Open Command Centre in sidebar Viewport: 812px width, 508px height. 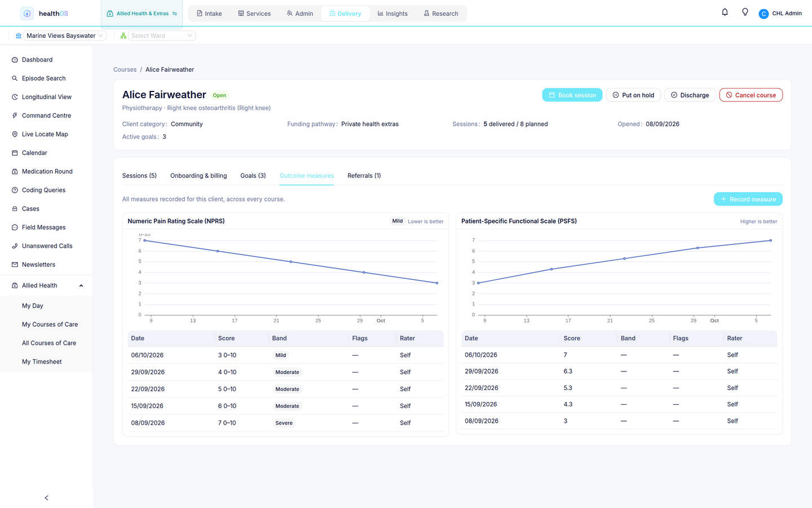(46, 116)
